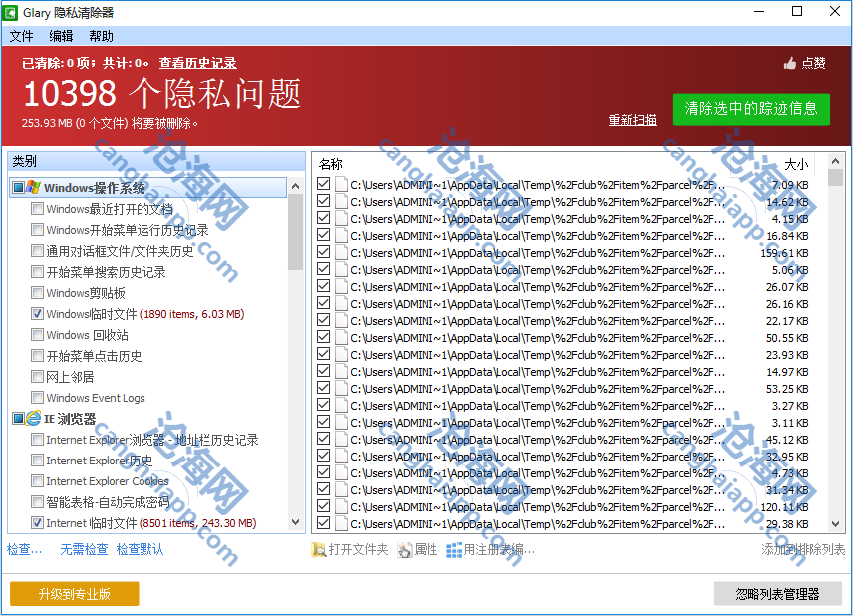
Task: Click the file icon in the 7.09 KB row
Action: click(341, 185)
